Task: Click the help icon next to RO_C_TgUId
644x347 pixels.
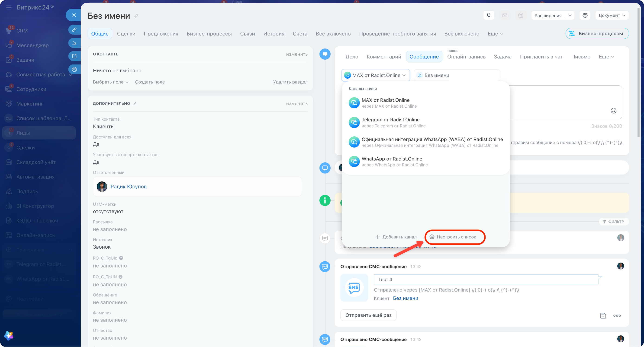Action: 121,258
